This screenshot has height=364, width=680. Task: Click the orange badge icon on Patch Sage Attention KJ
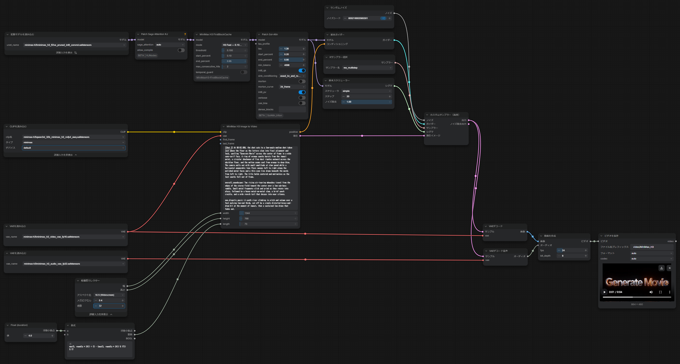click(185, 34)
